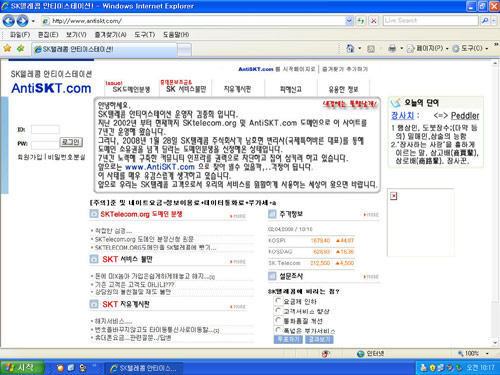Screen dimensions: 500x375
Task: Click the ID input field
Action: 45,129
